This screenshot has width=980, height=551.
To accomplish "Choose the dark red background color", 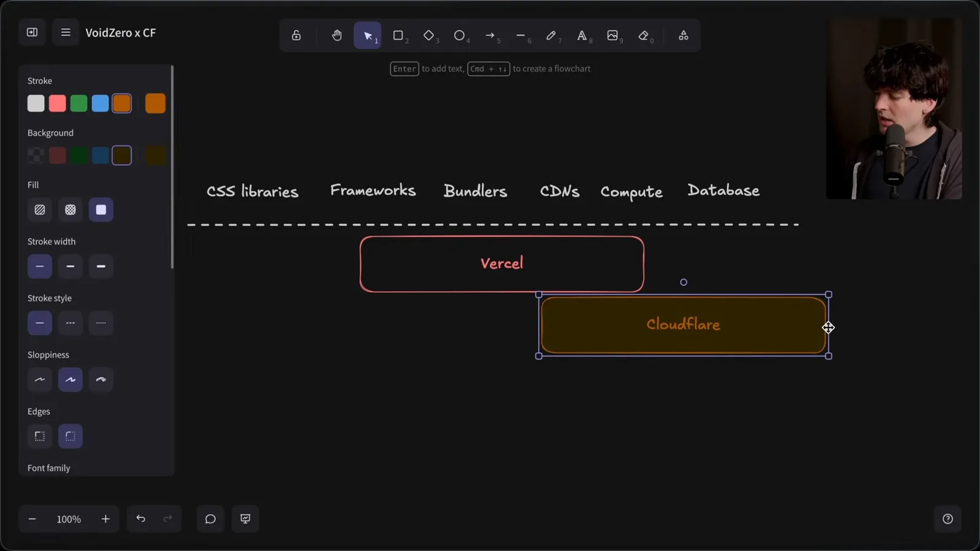I will click(58, 156).
